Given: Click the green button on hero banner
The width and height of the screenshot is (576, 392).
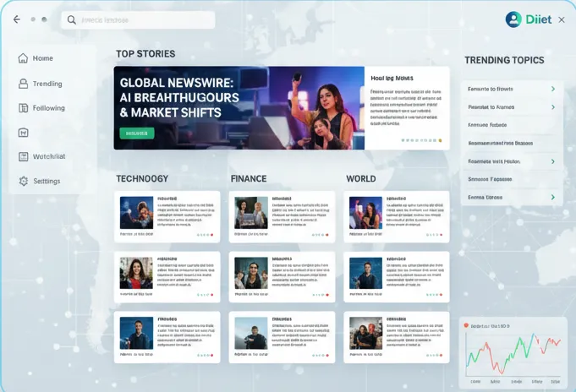Looking at the screenshot, I should coord(137,133).
